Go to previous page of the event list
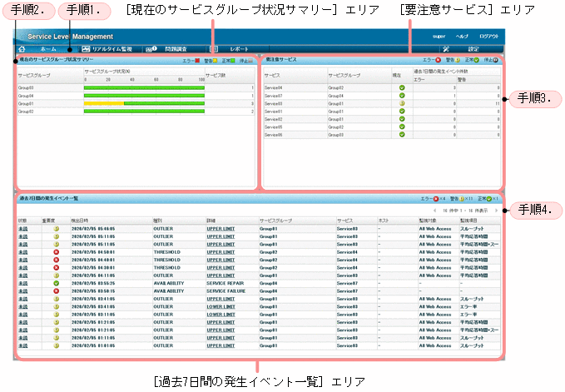565x392 pixels. [x=435, y=211]
